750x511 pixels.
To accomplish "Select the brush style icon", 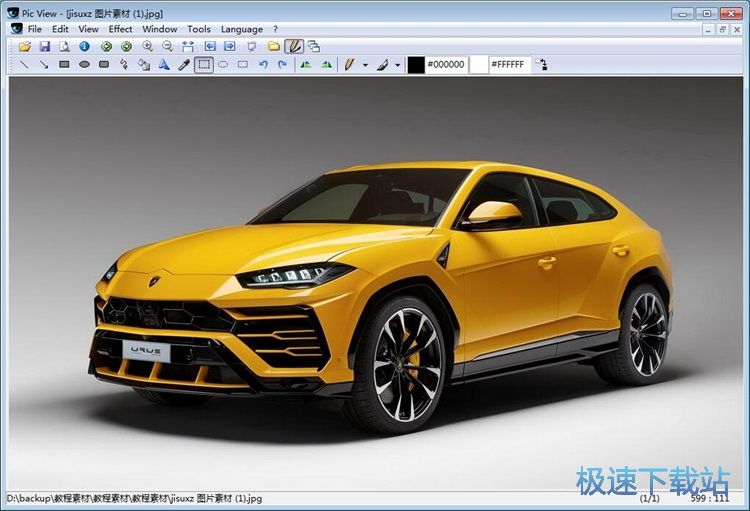I will pos(382,64).
